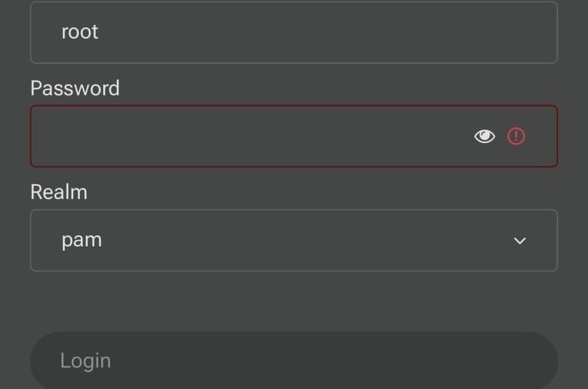Tap the circled exclamation mark in Password
The height and width of the screenshot is (389, 588).
pos(516,136)
